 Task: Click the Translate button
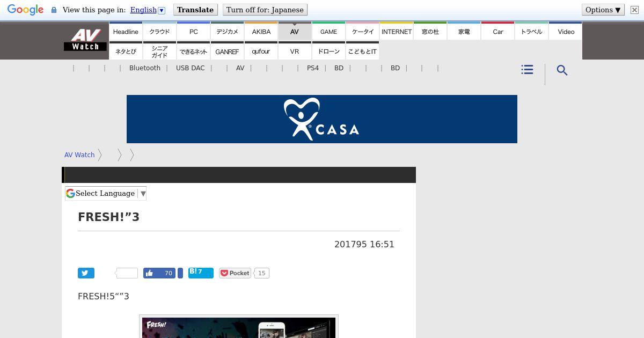click(195, 10)
